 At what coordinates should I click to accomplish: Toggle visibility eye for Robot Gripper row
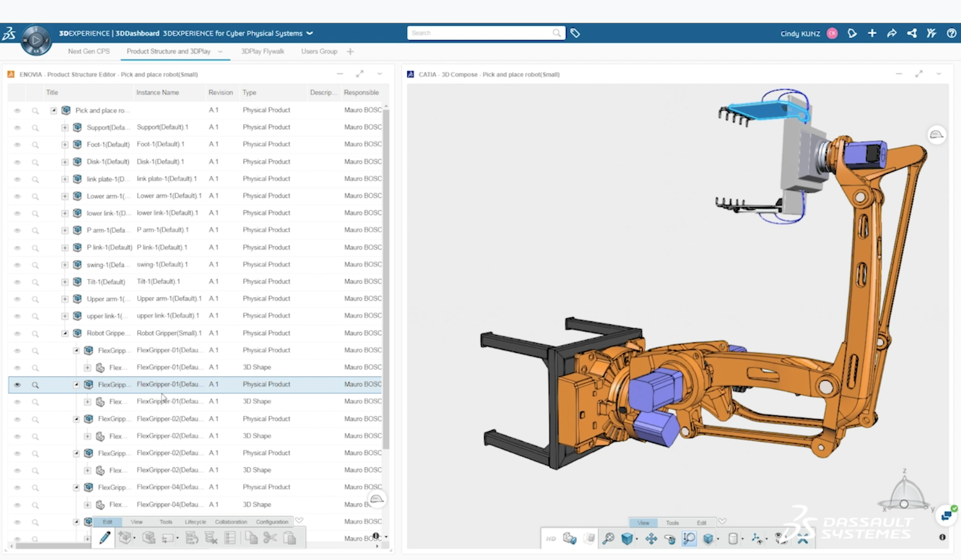tap(17, 333)
